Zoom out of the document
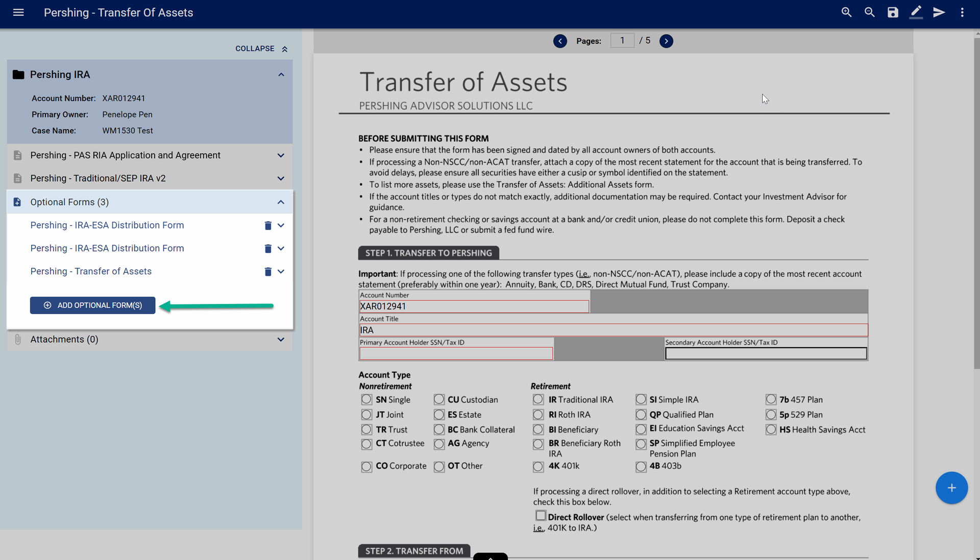The image size is (980, 560). click(870, 12)
